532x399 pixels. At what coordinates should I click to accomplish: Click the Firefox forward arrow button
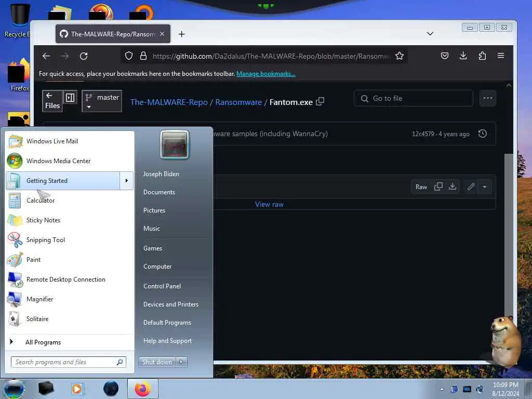pyautogui.click(x=65, y=56)
